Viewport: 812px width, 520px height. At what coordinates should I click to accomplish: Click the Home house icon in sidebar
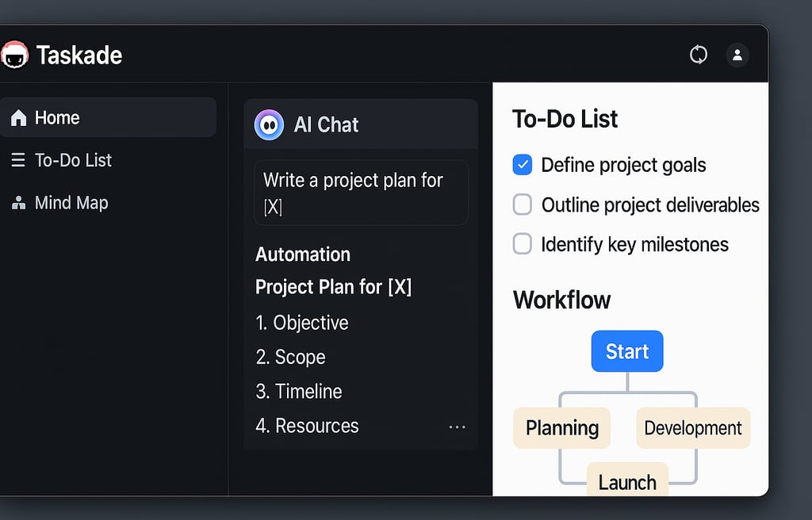19,117
